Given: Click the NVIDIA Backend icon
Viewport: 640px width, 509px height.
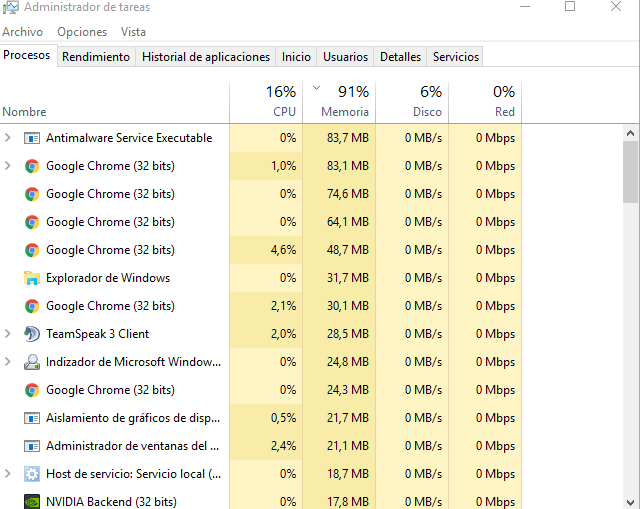Looking at the screenshot, I should (x=32, y=502).
